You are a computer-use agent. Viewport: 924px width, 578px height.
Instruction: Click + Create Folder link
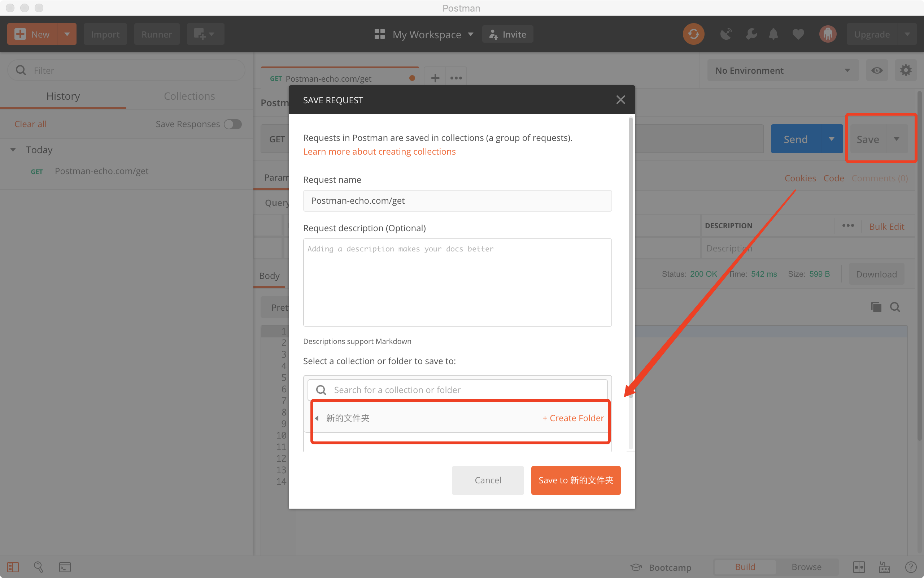click(x=573, y=418)
